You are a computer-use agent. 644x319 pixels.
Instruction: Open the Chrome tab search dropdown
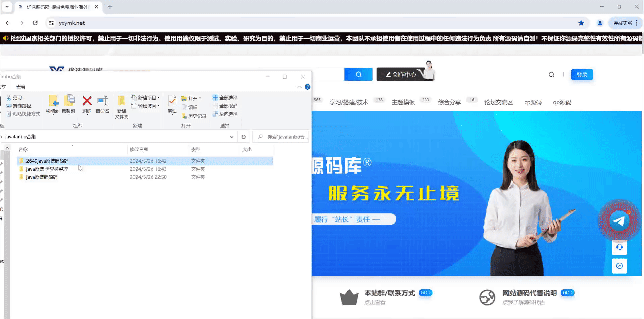pyautogui.click(x=7, y=7)
